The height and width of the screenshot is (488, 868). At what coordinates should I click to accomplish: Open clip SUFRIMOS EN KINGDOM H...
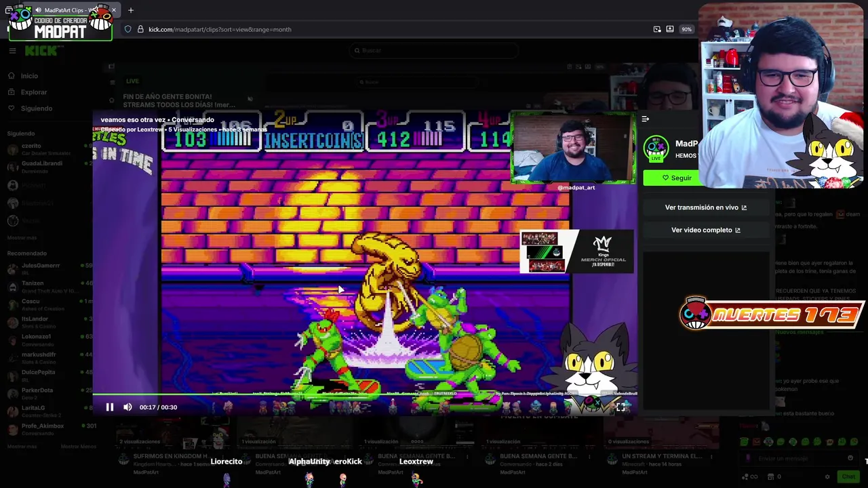tap(171, 456)
